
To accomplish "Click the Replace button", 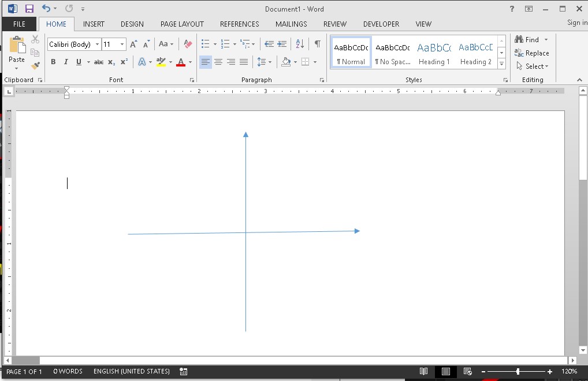I will pos(532,53).
